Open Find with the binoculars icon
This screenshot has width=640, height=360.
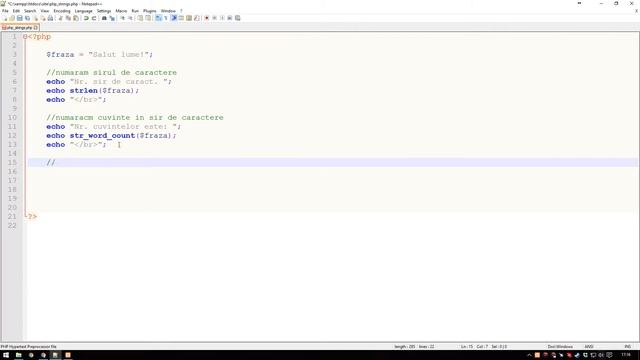tap(104, 18)
